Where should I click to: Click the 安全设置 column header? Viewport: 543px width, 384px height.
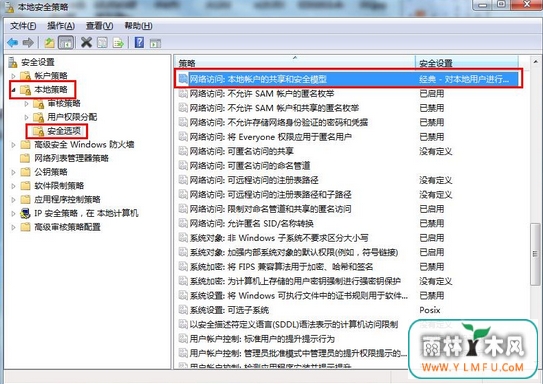(x=467, y=63)
